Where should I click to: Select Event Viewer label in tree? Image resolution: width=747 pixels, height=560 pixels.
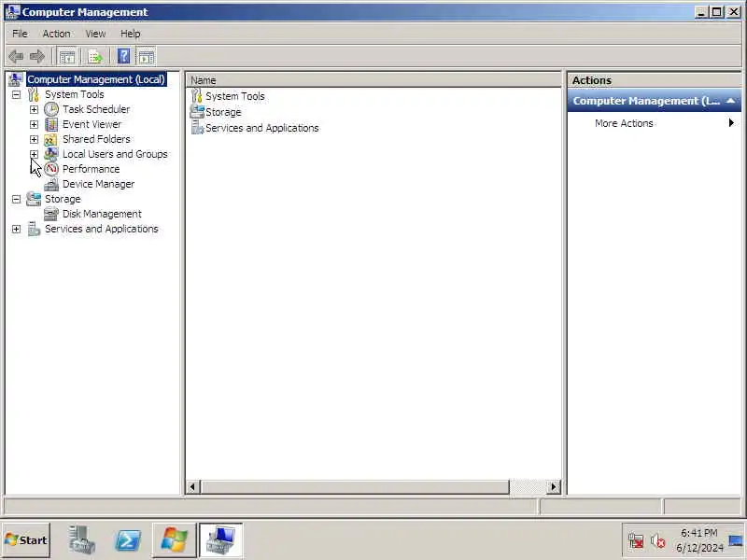[x=92, y=124]
